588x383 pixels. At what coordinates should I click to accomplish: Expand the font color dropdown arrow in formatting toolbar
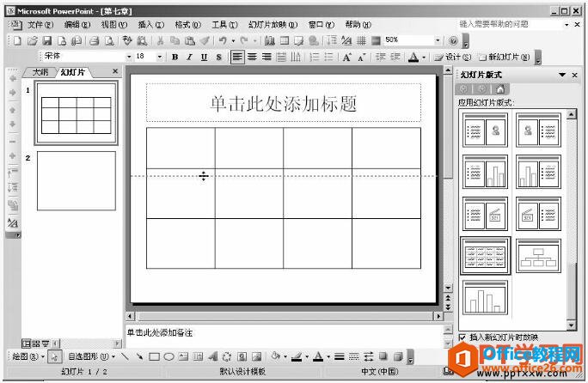424,58
